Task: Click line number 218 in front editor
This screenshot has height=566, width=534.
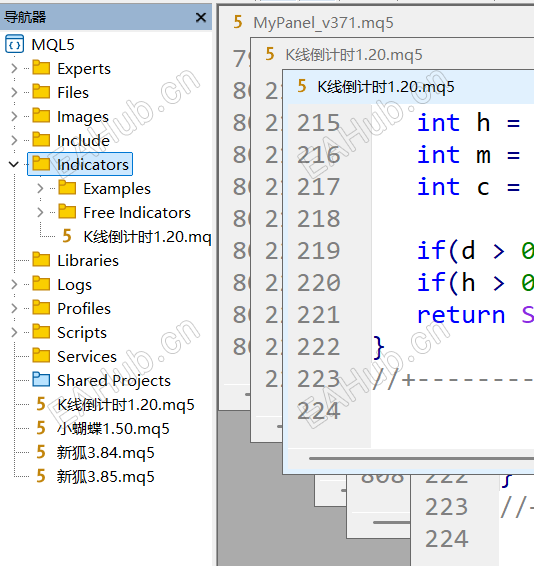Action: [318, 219]
